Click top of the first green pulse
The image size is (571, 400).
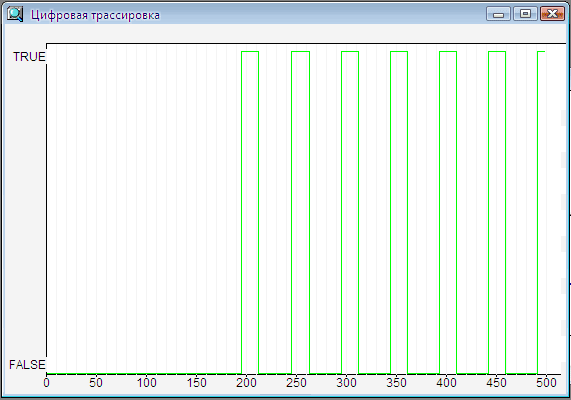pyautogui.click(x=250, y=52)
